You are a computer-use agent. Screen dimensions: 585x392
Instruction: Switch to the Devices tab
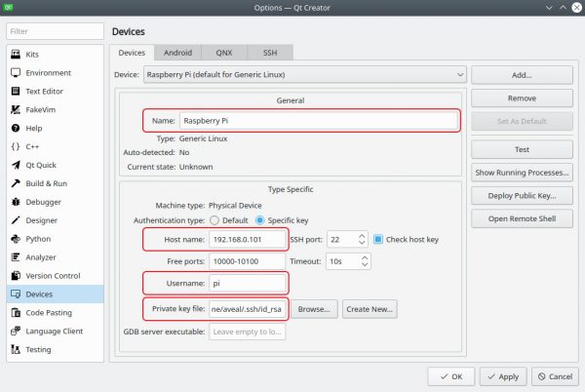(x=132, y=53)
